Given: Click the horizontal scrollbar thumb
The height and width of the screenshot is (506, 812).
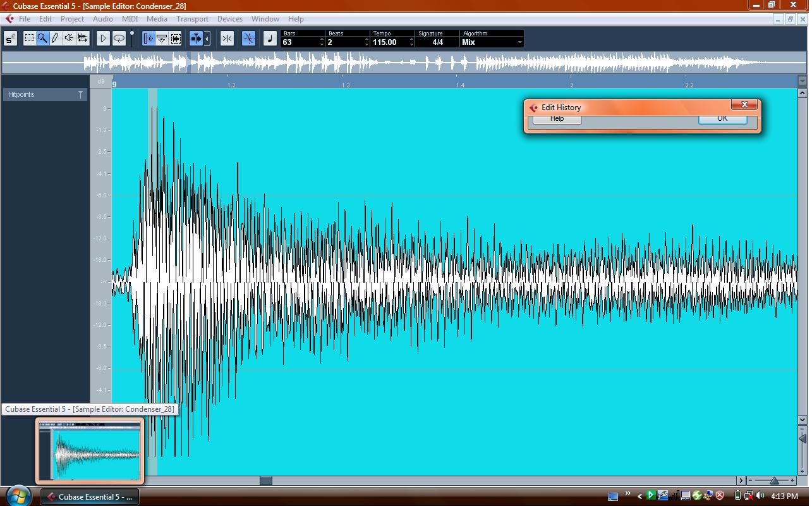Looking at the screenshot, I should [x=266, y=481].
